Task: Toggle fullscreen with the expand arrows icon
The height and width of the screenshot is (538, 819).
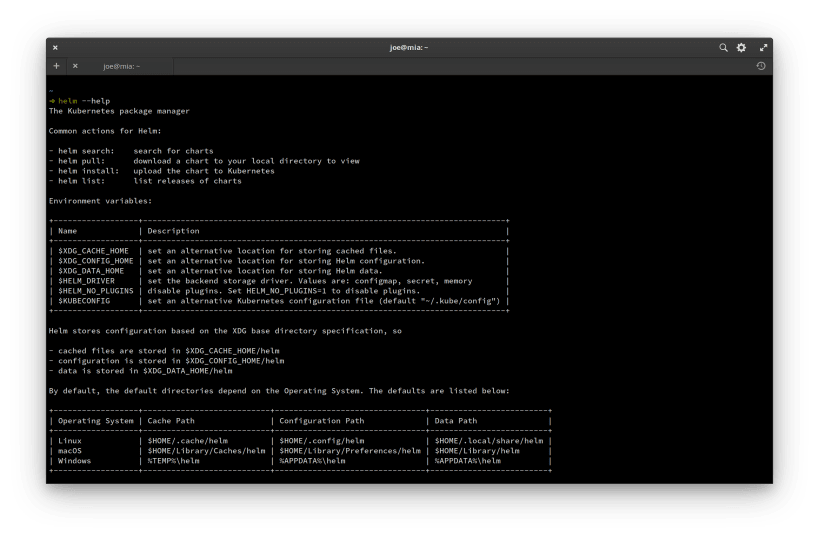Action: click(x=763, y=48)
